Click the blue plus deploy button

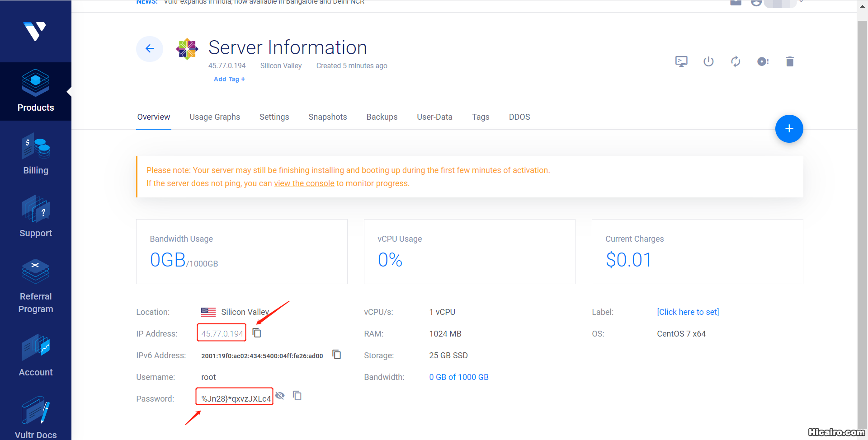(x=789, y=129)
